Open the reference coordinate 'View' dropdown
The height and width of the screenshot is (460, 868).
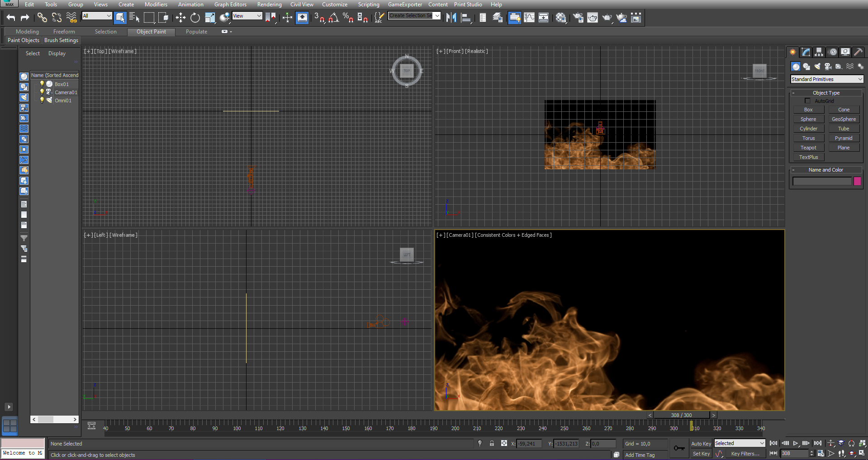[247, 16]
